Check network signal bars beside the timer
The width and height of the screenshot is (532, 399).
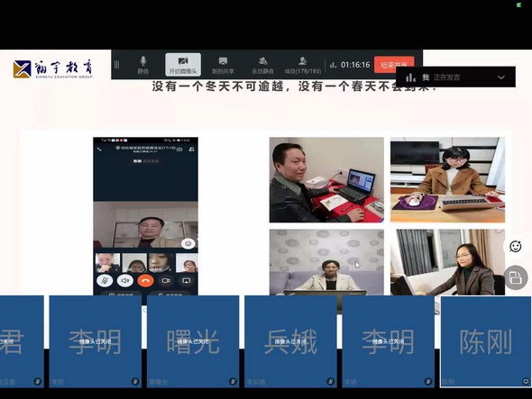334,65
